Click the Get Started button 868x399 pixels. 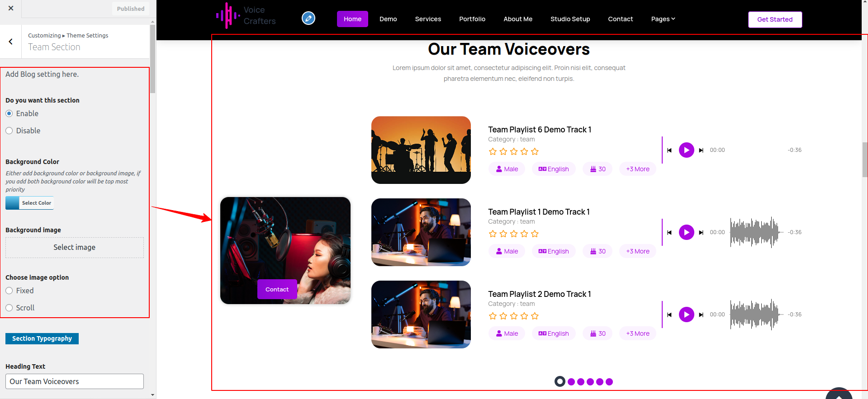pos(774,19)
